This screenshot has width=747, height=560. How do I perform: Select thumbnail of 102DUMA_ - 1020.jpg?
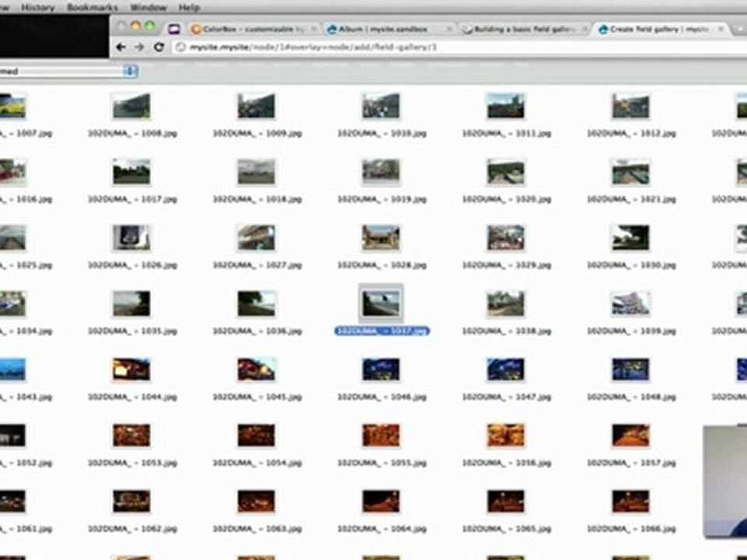pos(506,171)
